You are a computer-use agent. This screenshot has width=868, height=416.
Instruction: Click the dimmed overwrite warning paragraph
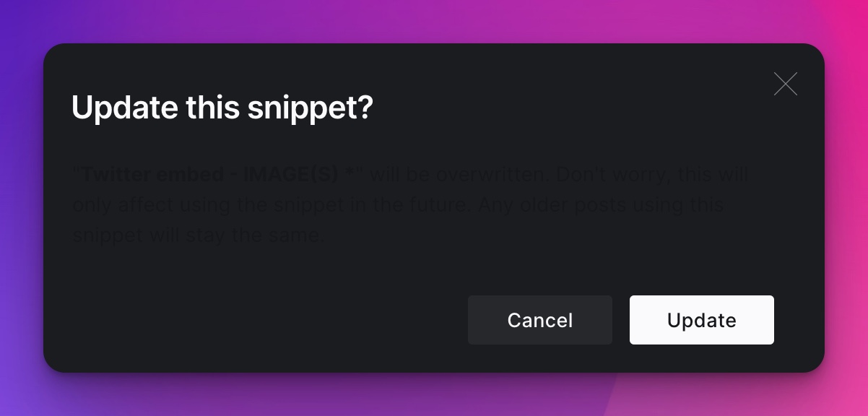(410, 205)
